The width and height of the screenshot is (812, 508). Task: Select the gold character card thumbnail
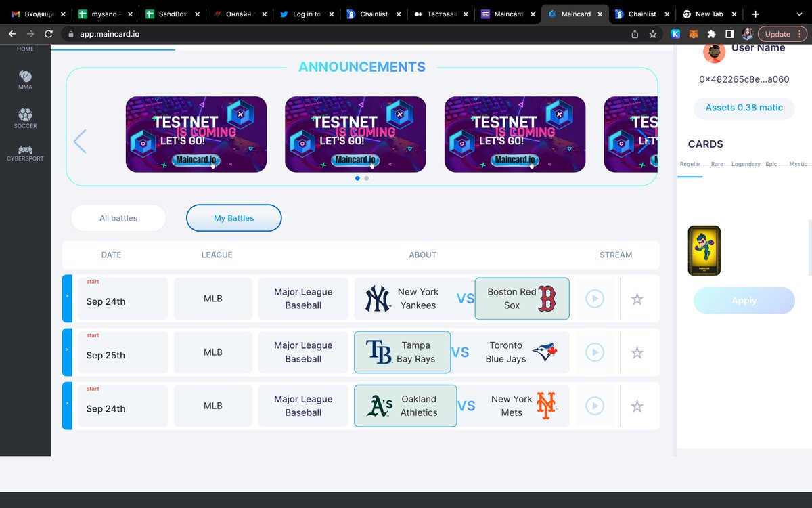coord(704,251)
